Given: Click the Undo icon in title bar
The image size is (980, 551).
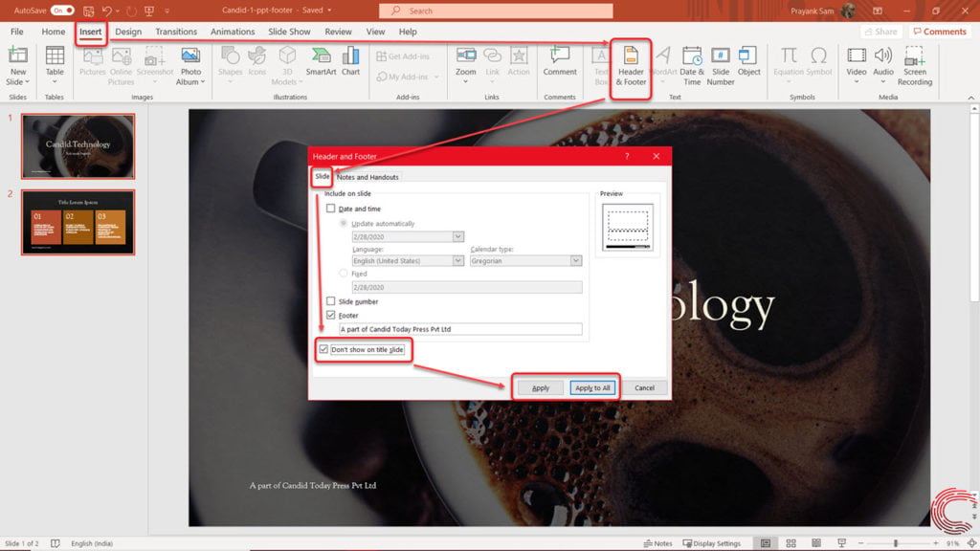Looking at the screenshot, I should [x=107, y=11].
